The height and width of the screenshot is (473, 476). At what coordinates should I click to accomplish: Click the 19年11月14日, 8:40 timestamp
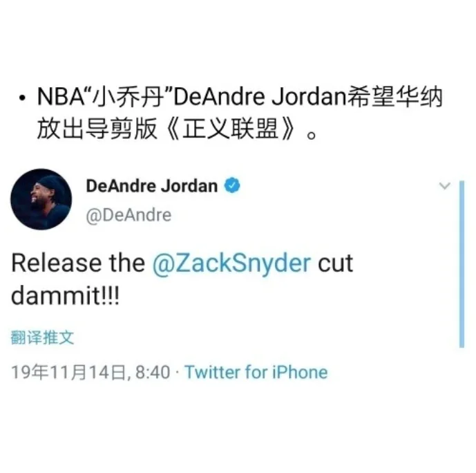91,372
